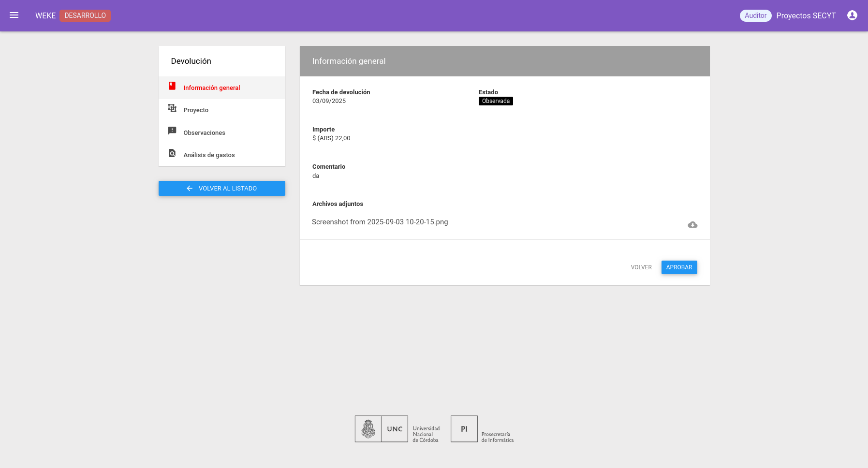Click the Proyecto sidebar icon
The image size is (868, 468).
click(x=172, y=108)
